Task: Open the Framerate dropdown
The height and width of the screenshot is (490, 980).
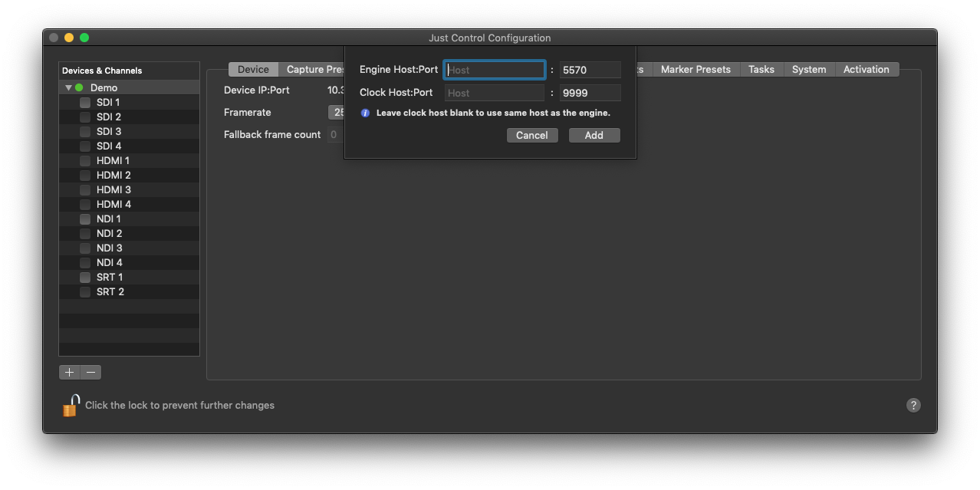Action: click(x=336, y=112)
